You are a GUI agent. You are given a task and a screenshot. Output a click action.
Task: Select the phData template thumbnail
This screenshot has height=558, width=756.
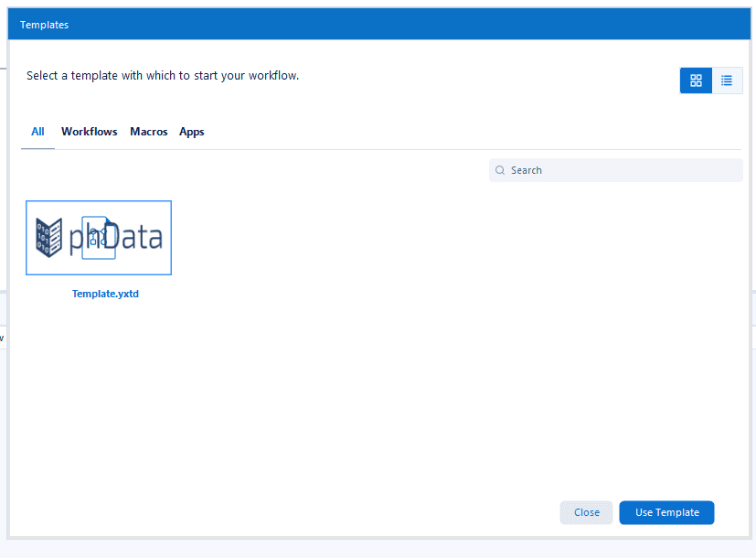click(x=99, y=238)
